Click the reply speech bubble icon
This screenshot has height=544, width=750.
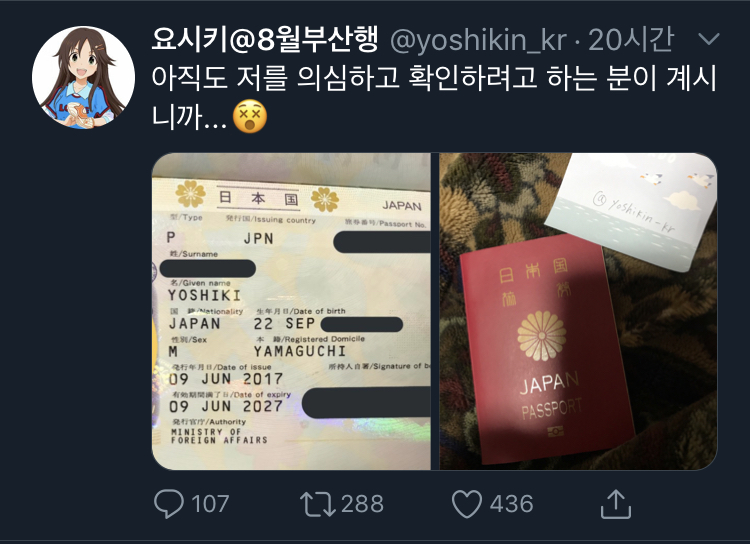coord(169,504)
